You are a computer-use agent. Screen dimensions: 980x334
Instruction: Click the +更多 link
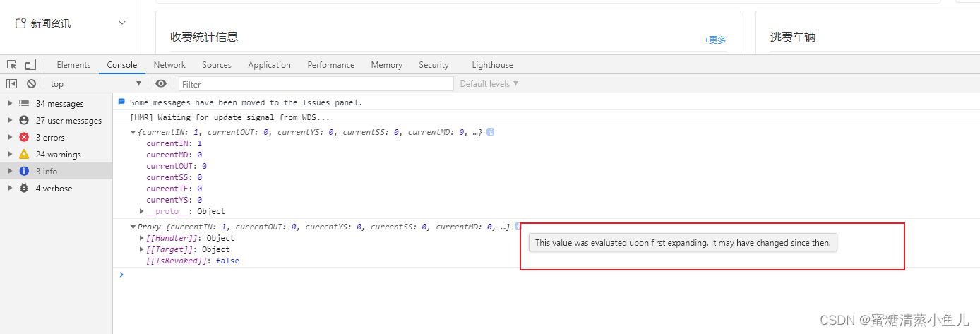click(715, 40)
